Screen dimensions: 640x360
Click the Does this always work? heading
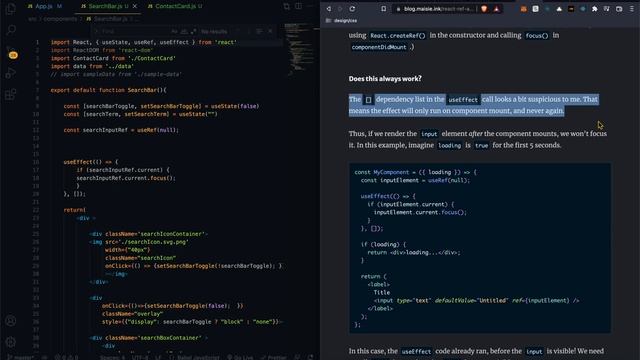point(385,78)
